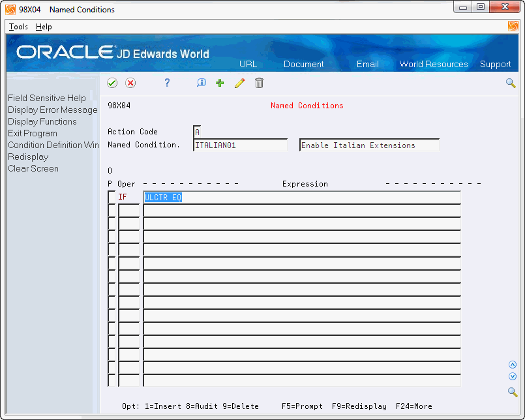Open the URL banner link
The height and width of the screenshot is (420, 525).
click(248, 64)
